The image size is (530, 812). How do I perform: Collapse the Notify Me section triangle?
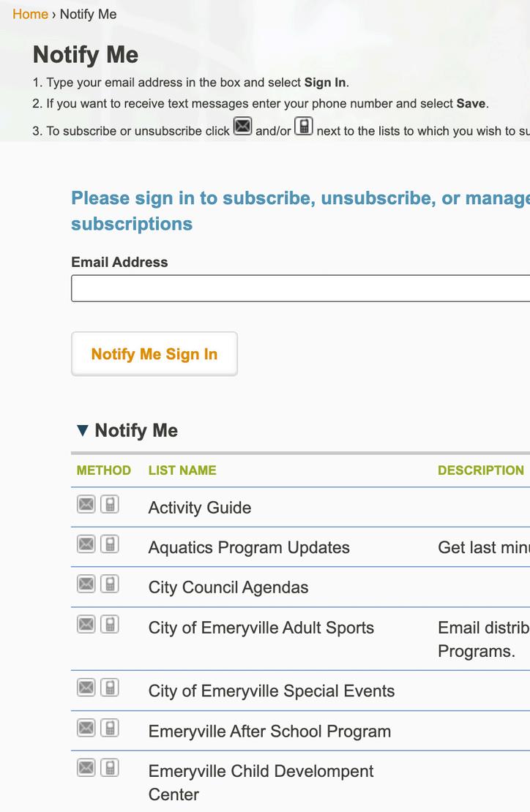[83, 431]
